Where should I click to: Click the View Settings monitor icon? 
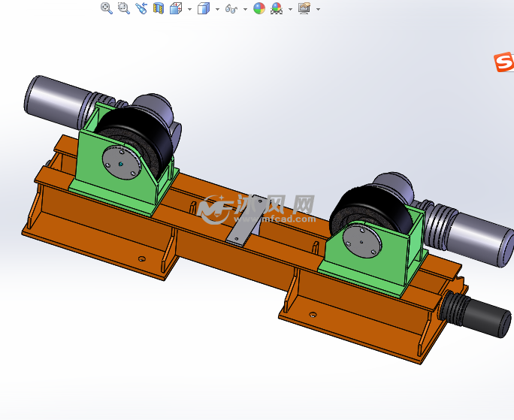pos(304,8)
